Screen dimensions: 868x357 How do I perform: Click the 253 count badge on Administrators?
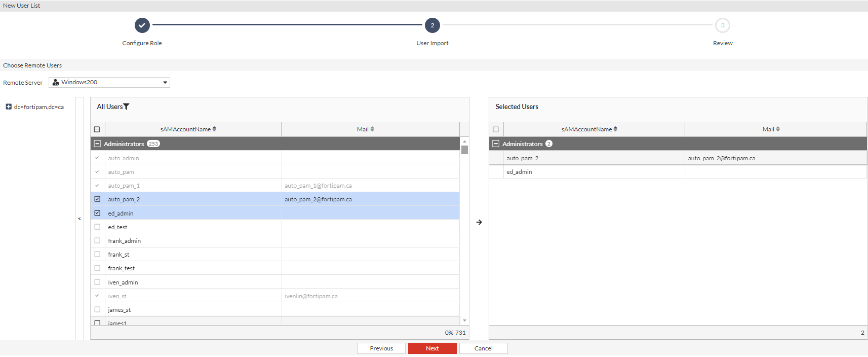[x=153, y=144]
